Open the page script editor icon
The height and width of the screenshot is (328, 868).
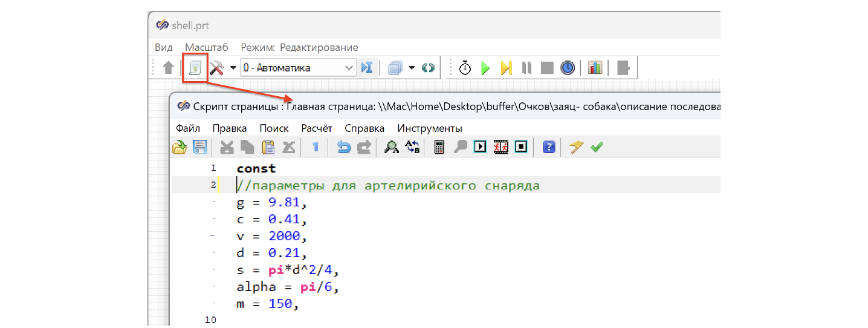pos(195,68)
